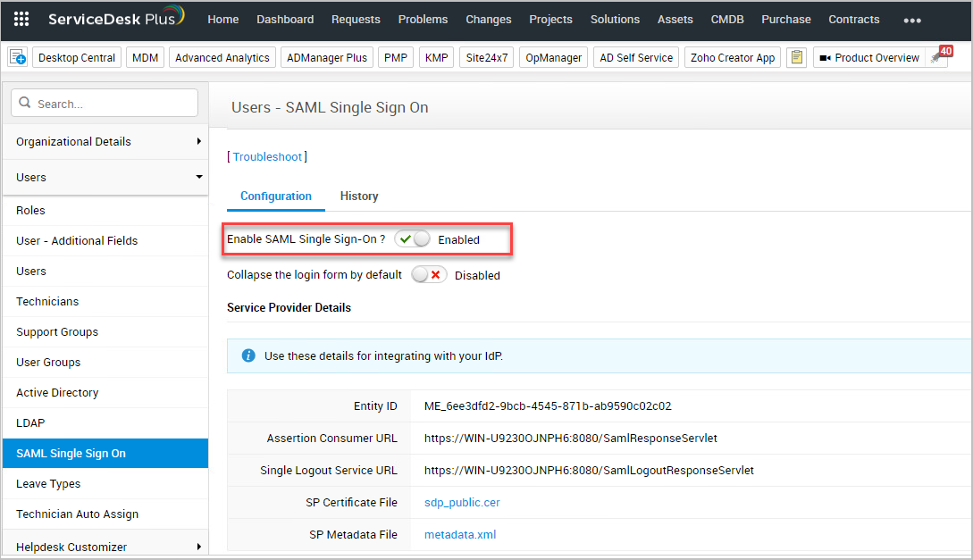973x560 pixels.
Task: Open LDAP settings
Action: click(105, 423)
